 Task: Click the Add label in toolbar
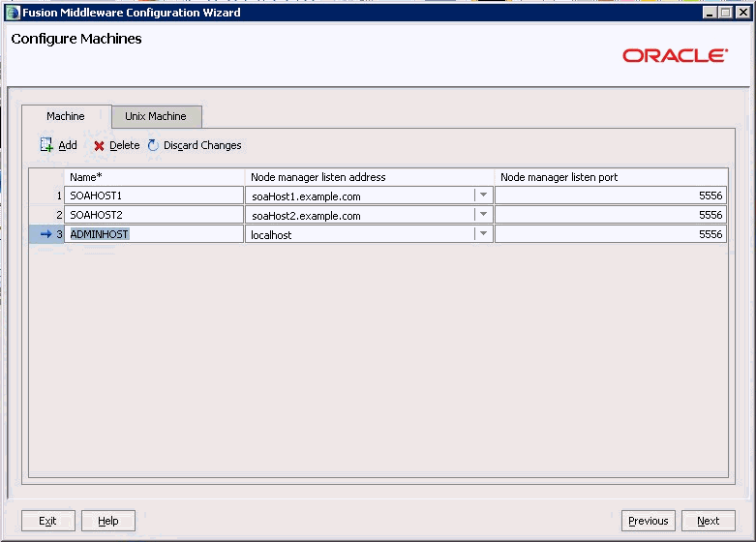[x=68, y=145]
